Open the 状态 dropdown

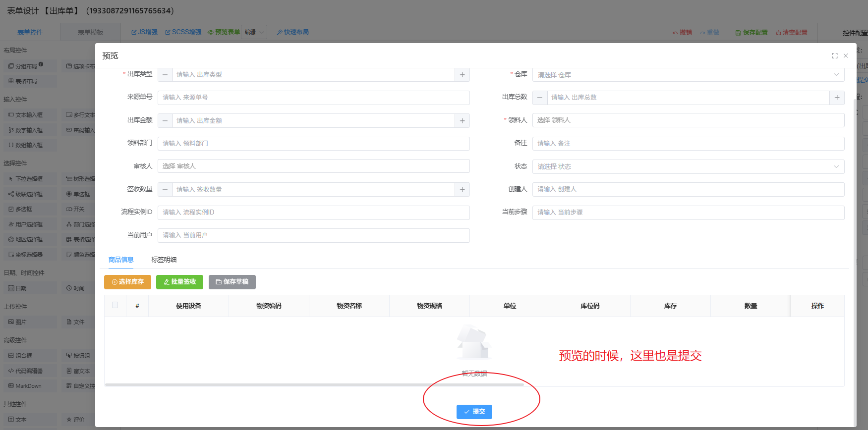tap(688, 166)
